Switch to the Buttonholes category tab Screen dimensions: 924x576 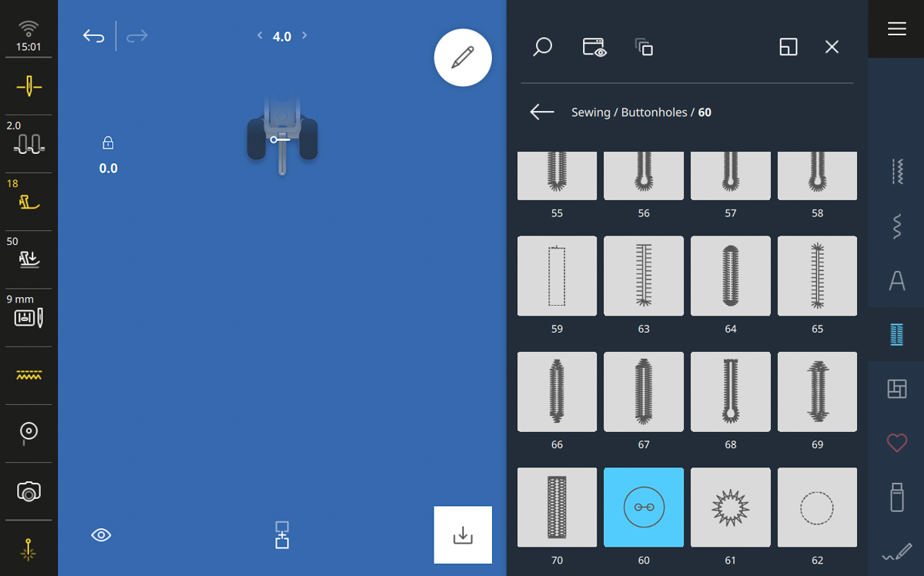896,334
